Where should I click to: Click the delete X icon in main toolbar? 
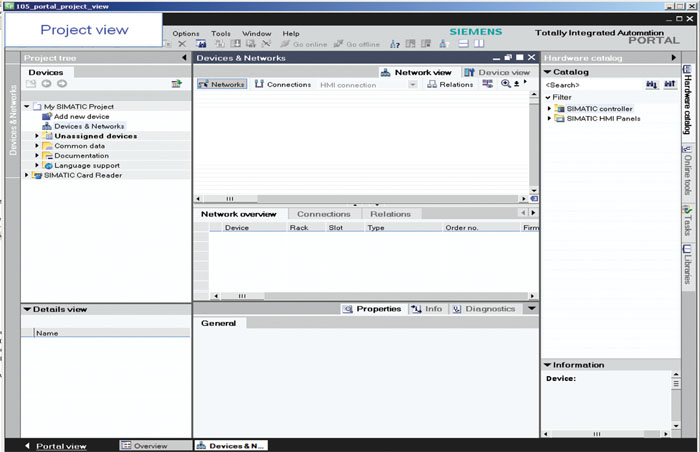(182, 44)
